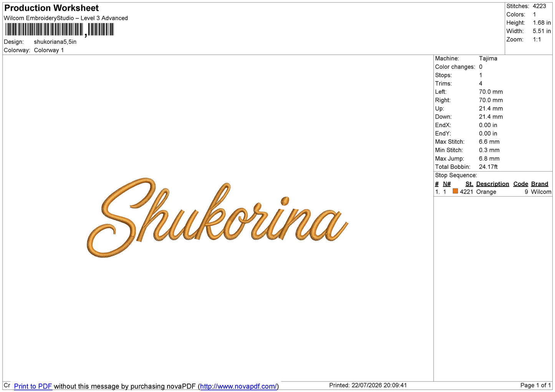Click the 'Code' column header
555x392 pixels.
pyautogui.click(x=521, y=184)
